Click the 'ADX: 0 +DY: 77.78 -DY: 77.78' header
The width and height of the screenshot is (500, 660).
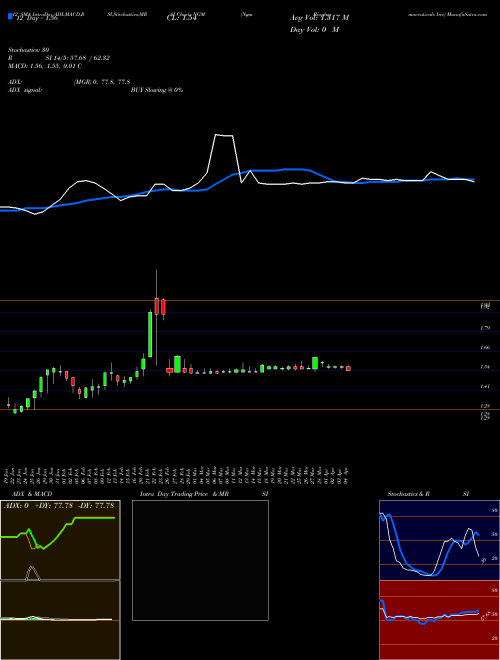59,506
